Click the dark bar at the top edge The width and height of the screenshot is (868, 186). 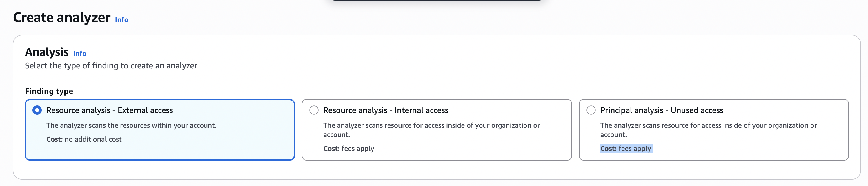436,0
